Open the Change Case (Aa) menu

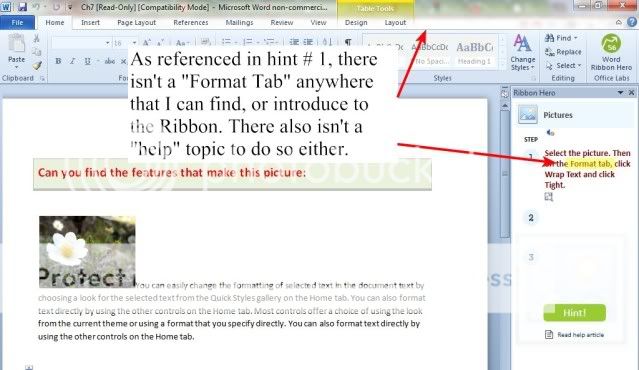point(182,43)
